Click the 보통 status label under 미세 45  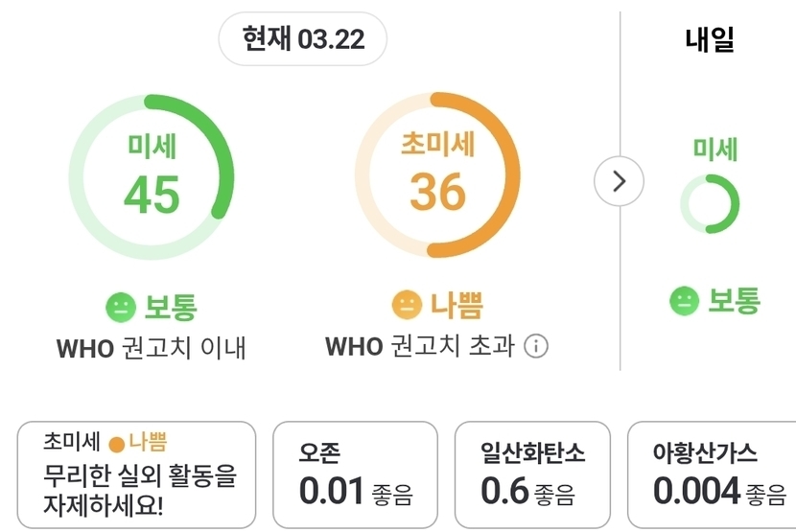[x=171, y=307]
